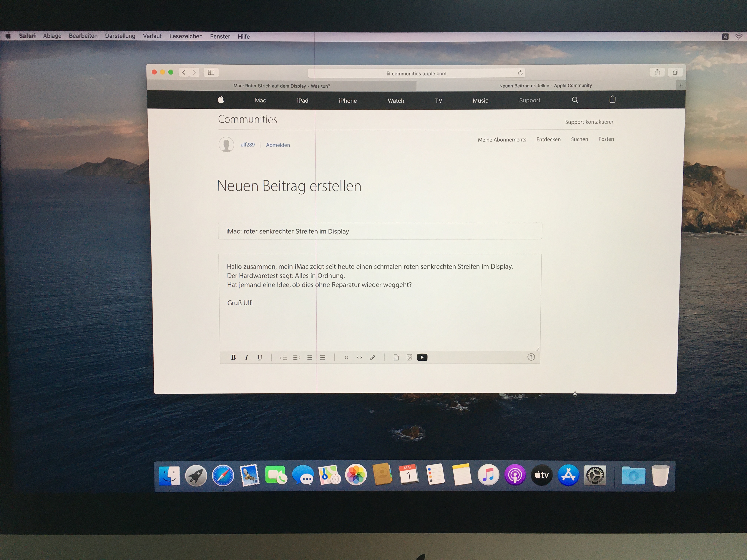This screenshot has height=560, width=747.
Task: Open the Apple search magnifier icon
Action: click(x=575, y=100)
